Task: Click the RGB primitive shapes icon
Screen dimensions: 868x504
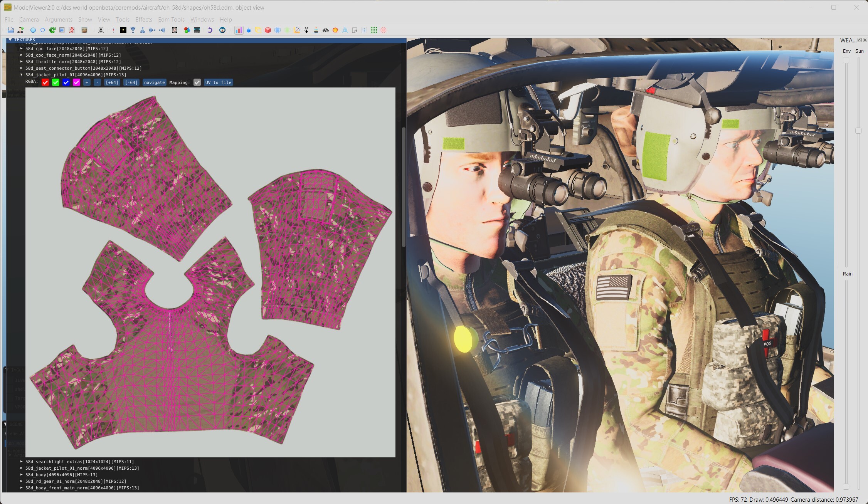Action: (187, 30)
